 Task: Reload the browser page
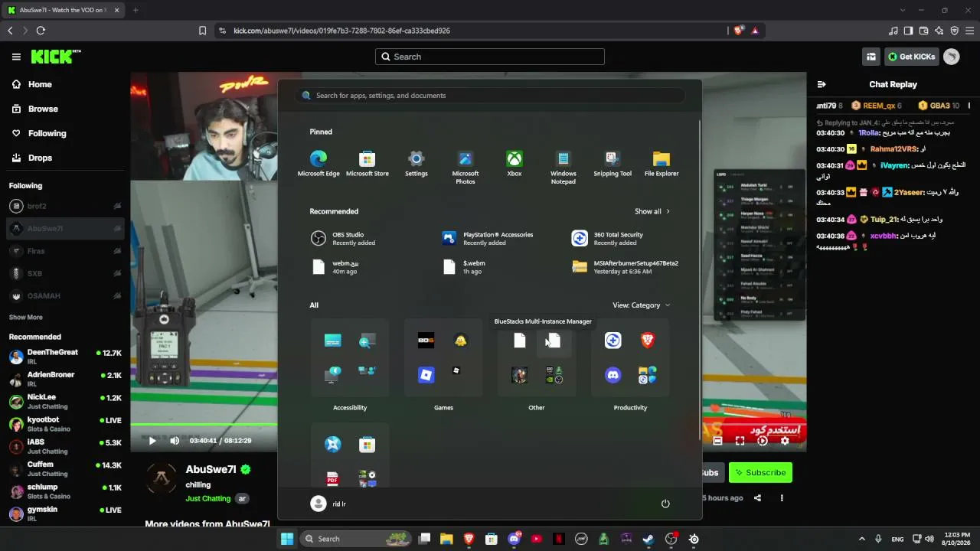41,31
